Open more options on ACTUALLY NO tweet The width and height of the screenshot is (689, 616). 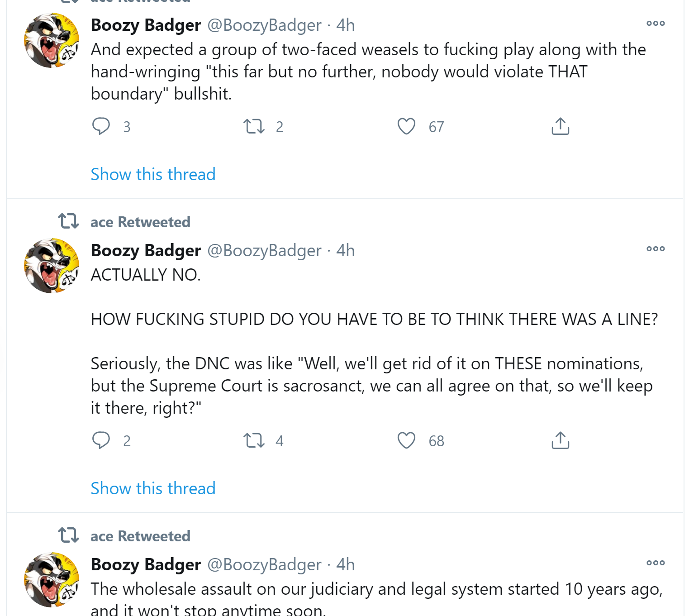(656, 249)
